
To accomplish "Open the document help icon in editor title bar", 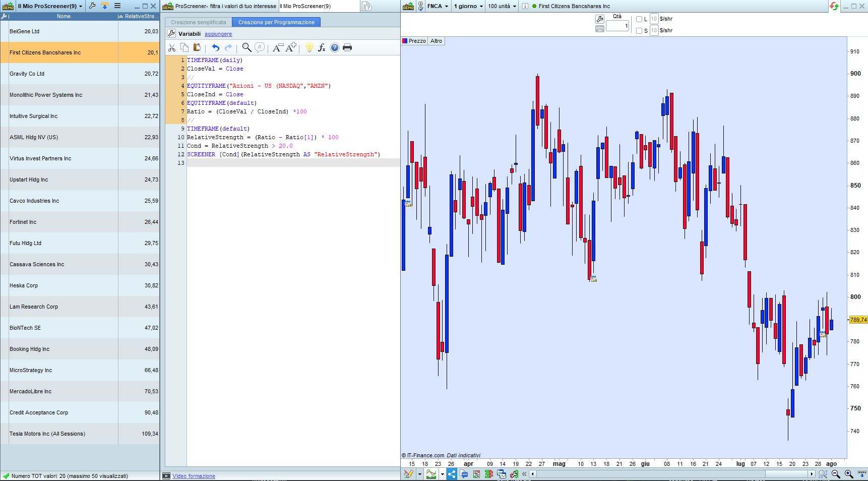I will (367, 6).
